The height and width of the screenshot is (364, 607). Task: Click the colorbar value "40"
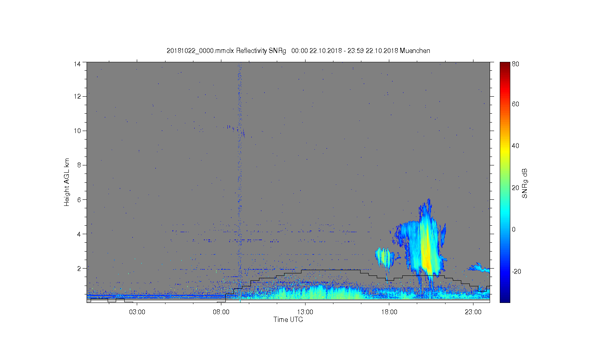516,146
